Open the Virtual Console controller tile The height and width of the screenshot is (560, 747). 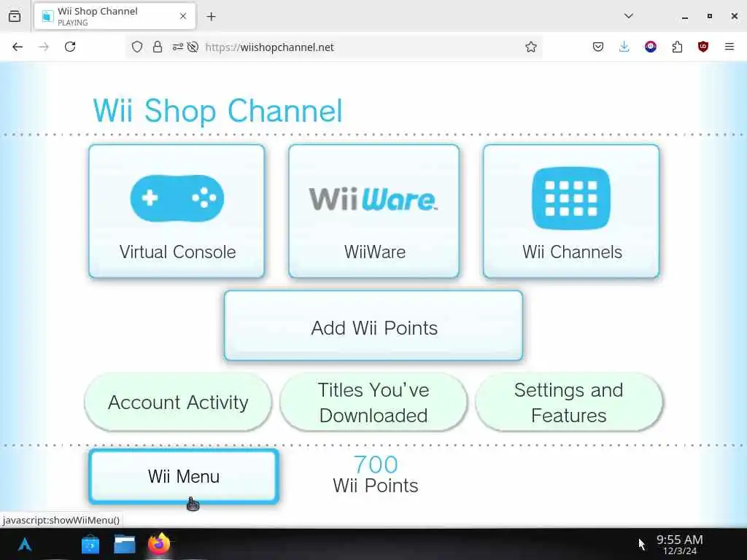pyautogui.click(x=177, y=211)
